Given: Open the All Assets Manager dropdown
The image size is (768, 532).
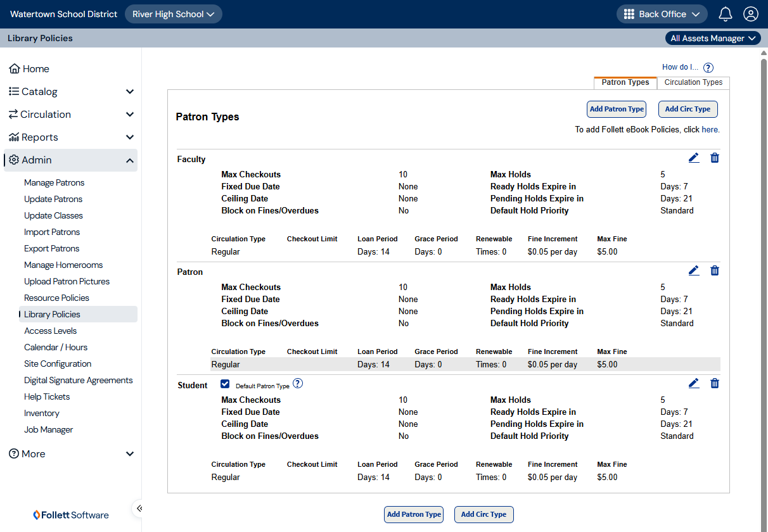Looking at the screenshot, I should 713,38.
